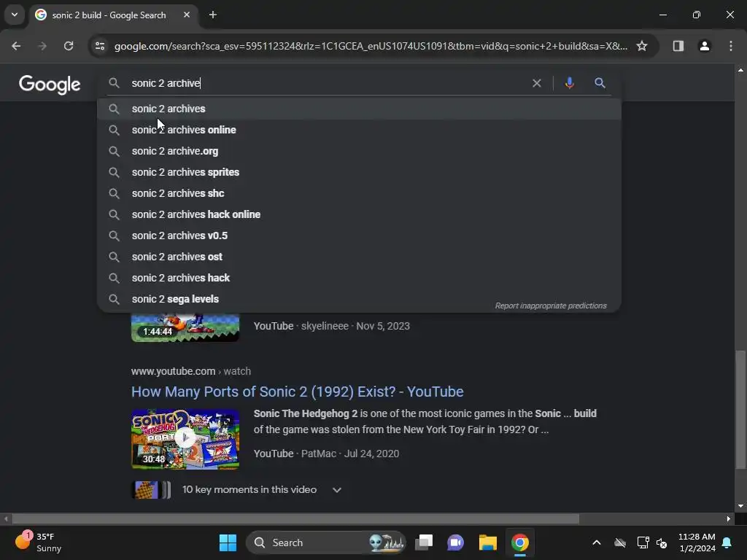Bookmark this page with the star icon
Viewport: 747px width, 560px height.
[x=642, y=46]
